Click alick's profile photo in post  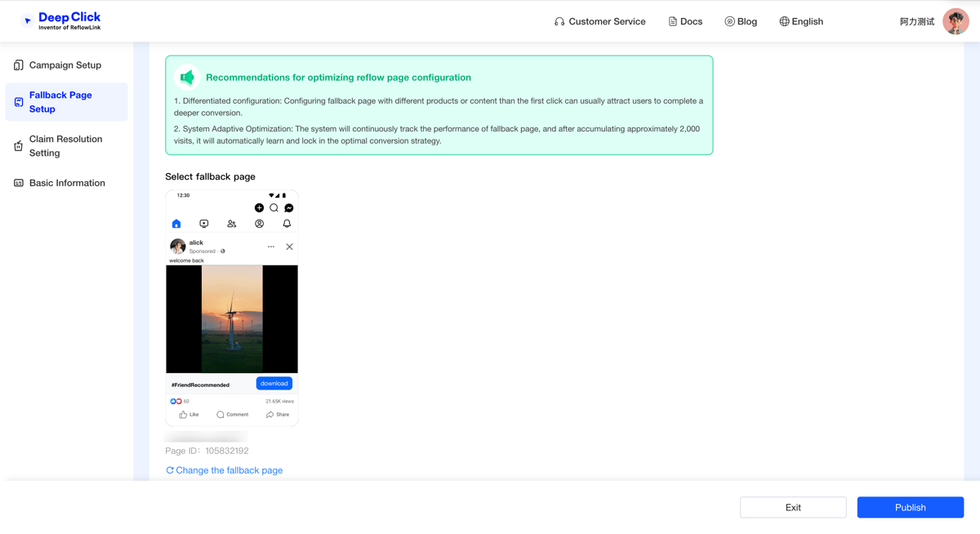click(x=177, y=247)
